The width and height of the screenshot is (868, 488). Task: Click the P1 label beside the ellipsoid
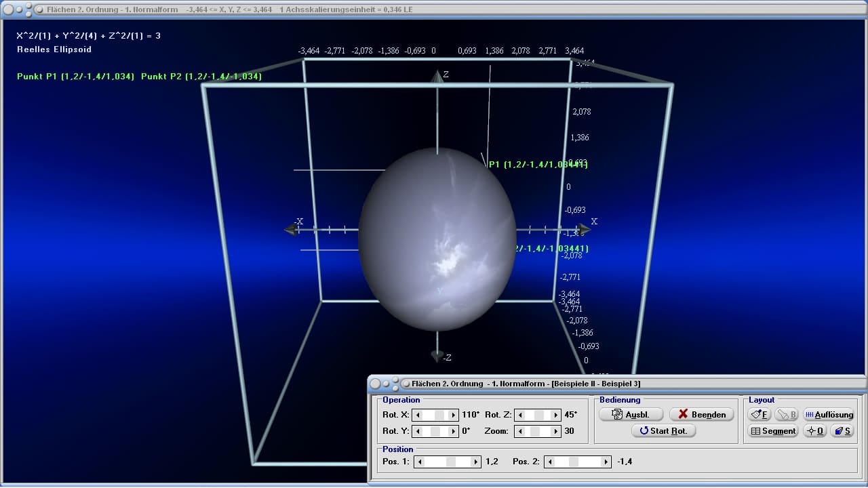(538, 165)
